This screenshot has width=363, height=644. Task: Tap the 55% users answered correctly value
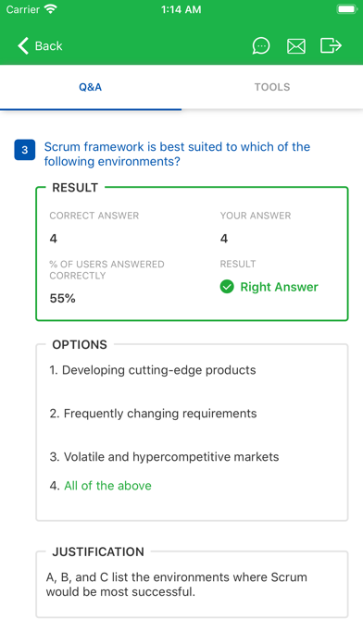62,299
